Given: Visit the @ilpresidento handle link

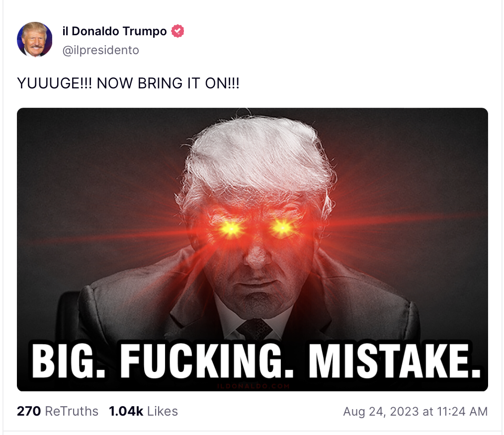Looking at the screenshot, I should coord(100,50).
